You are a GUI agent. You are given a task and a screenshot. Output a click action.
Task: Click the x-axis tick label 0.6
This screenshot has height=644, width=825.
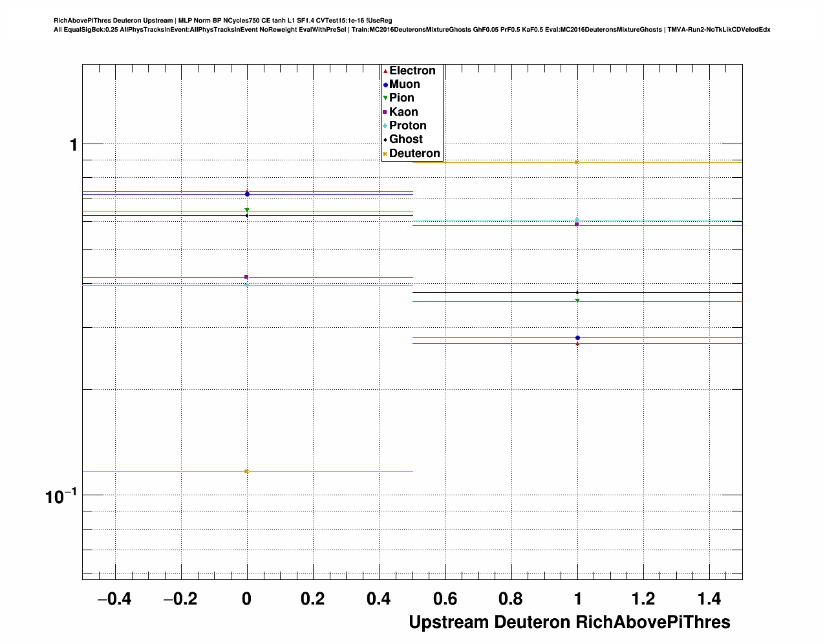[445, 599]
